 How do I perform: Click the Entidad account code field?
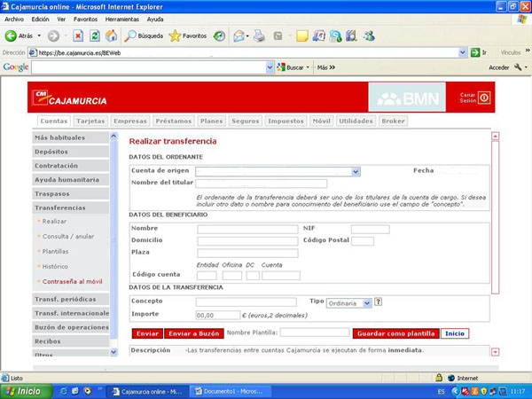(207, 276)
